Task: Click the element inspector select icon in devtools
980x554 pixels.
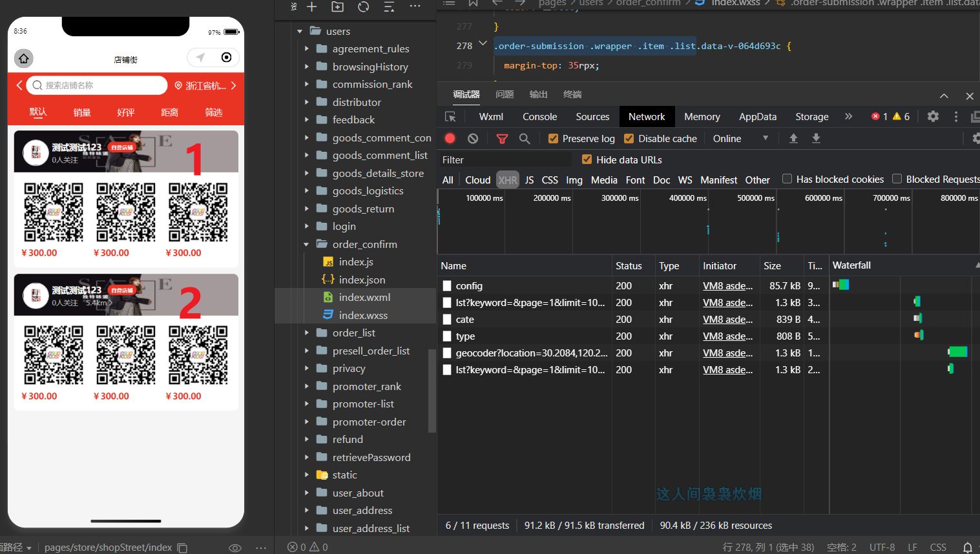Action: 450,117
